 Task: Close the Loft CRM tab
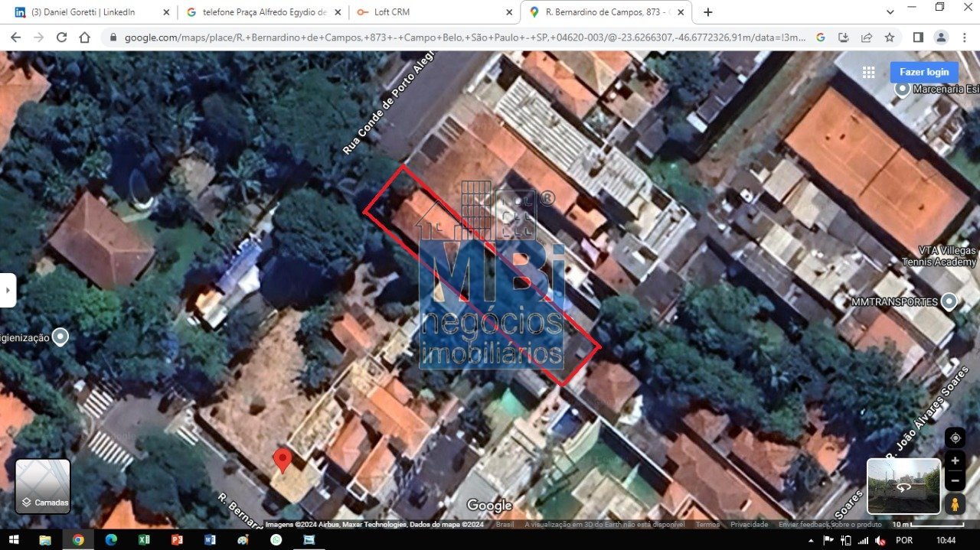(509, 12)
